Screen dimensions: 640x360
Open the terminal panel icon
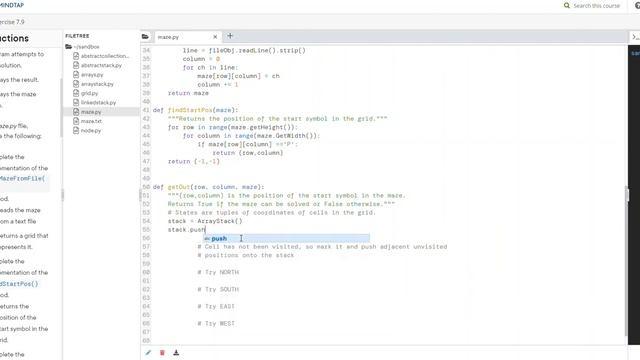click(635, 37)
